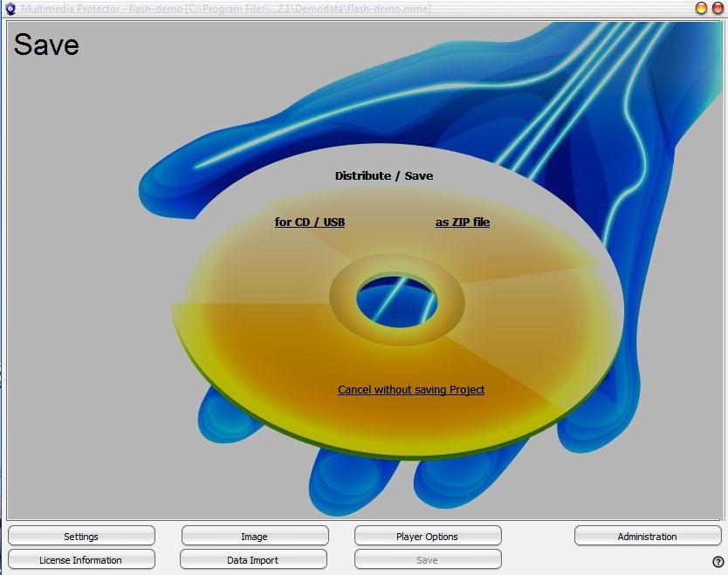Choose the "for CD / USB" link
Viewport: 728px width, 575px height.
(x=310, y=222)
